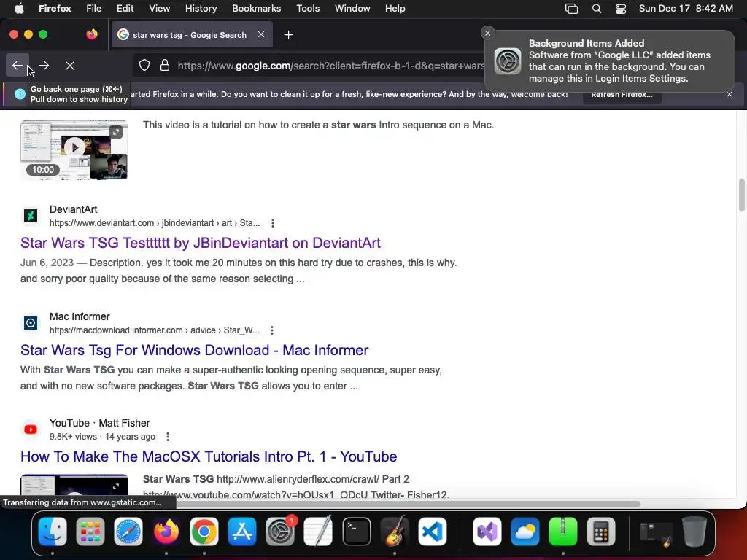Go forward one page arrow
Image resolution: width=747 pixels, height=560 pixels.
click(x=44, y=65)
